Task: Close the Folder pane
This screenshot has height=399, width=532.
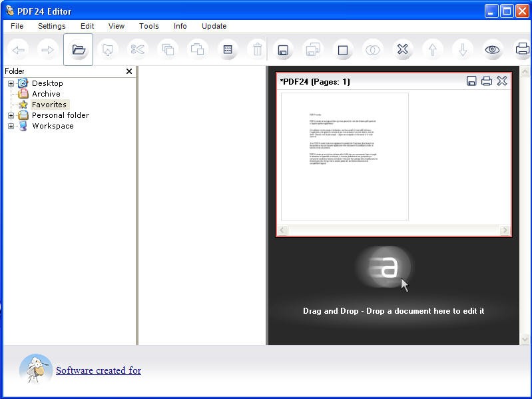Action: pos(129,71)
